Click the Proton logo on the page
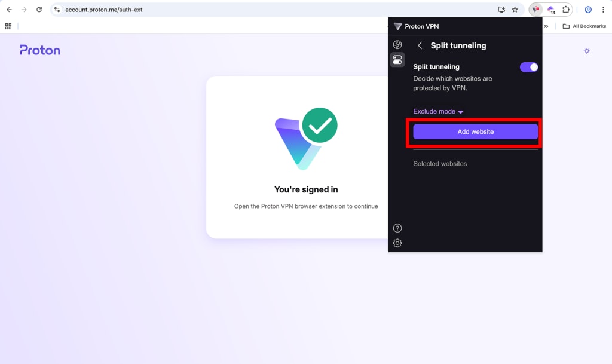Image resolution: width=612 pixels, height=364 pixels. 40,50
